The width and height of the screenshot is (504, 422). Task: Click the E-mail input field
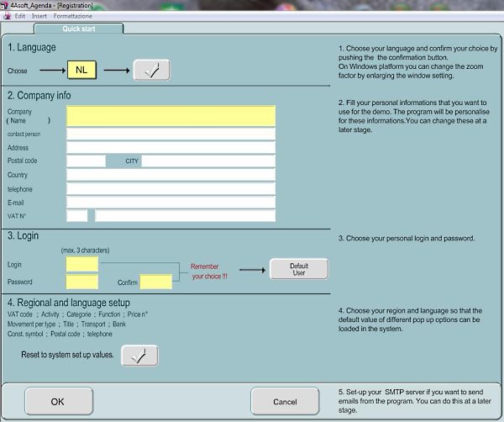tap(171, 203)
